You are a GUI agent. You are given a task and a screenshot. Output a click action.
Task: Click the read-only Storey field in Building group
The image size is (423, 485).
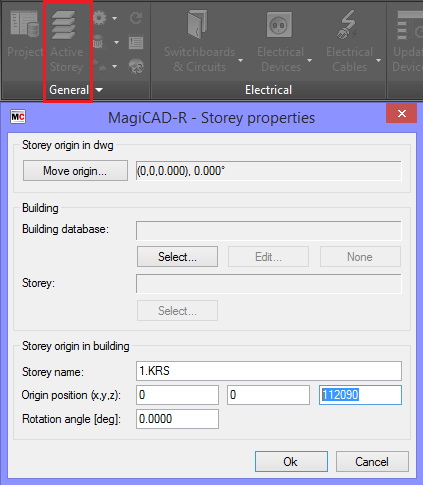pos(269,284)
